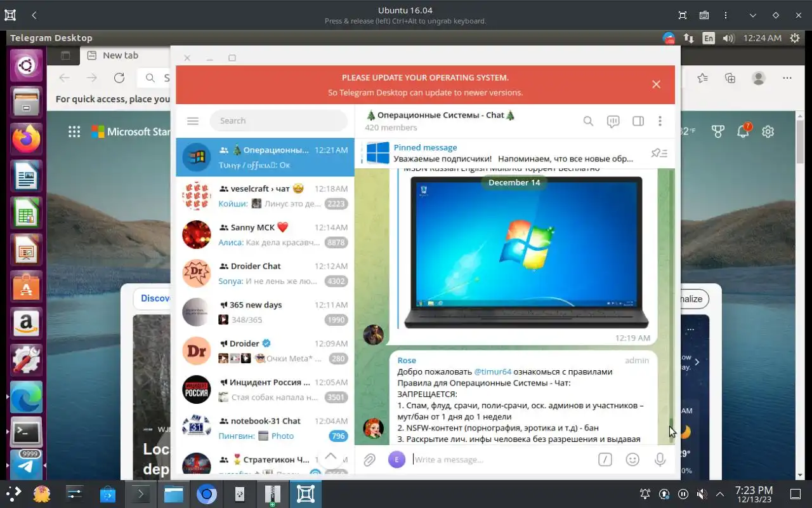Image resolution: width=812 pixels, height=508 pixels.
Task: Open the chat discussion comments icon
Action: pos(613,121)
